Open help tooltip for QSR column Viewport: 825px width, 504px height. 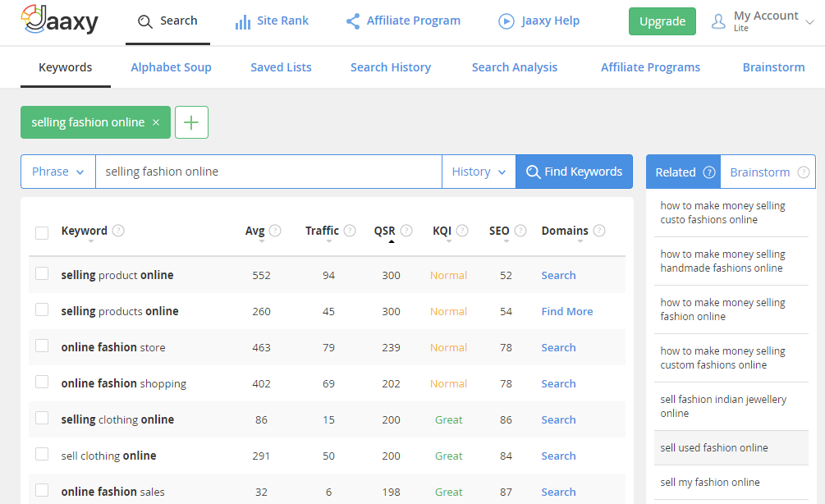click(x=406, y=231)
